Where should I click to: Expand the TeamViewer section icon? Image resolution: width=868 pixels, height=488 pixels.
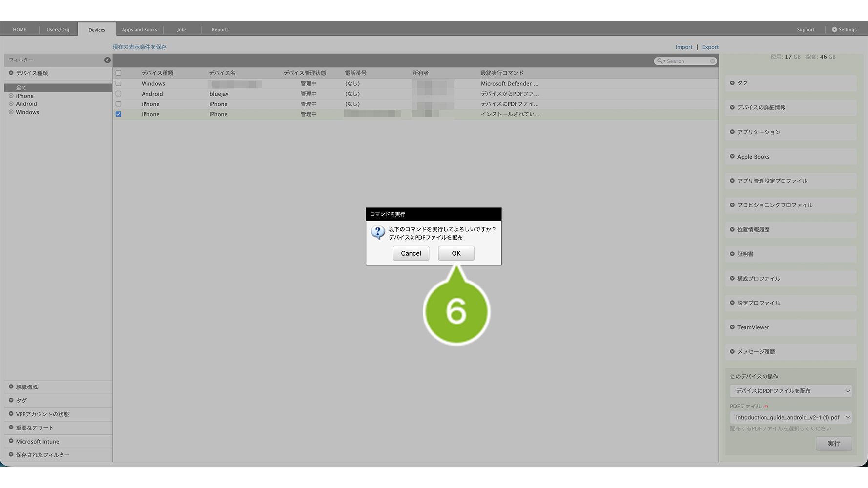tap(732, 327)
